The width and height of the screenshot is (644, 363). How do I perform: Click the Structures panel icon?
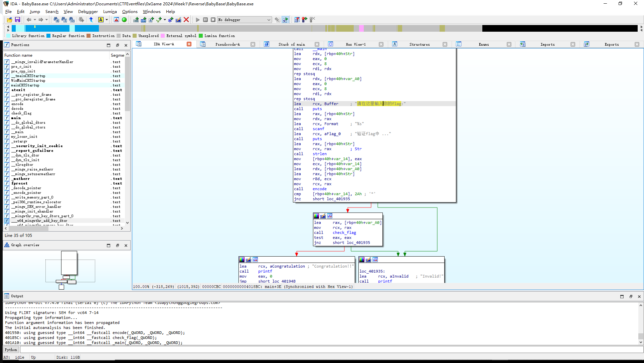(x=394, y=44)
